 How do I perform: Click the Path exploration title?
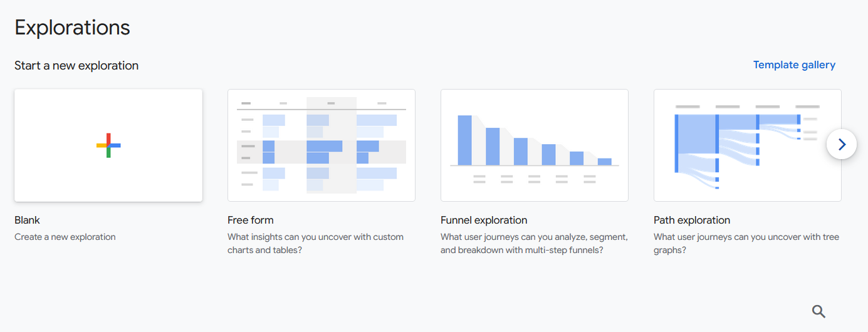(692, 220)
